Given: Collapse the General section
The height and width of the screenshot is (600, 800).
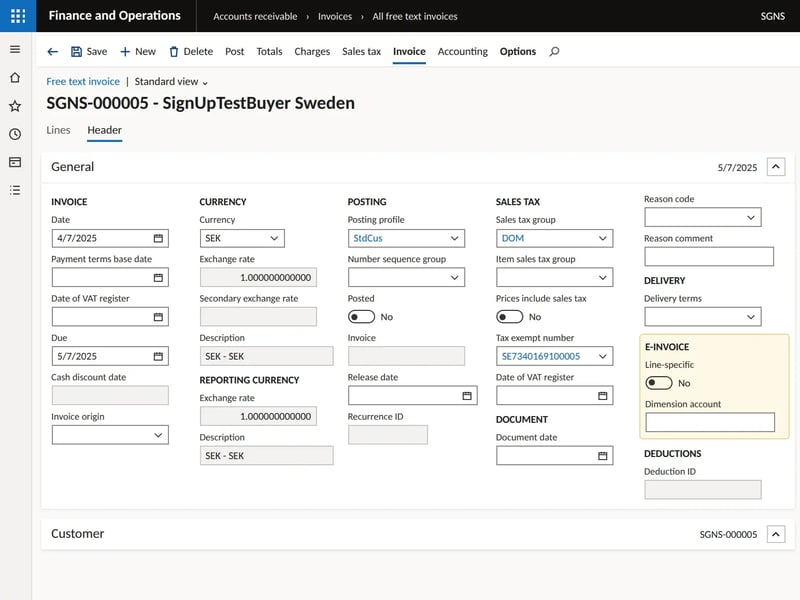Looking at the screenshot, I should coord(776,167).
